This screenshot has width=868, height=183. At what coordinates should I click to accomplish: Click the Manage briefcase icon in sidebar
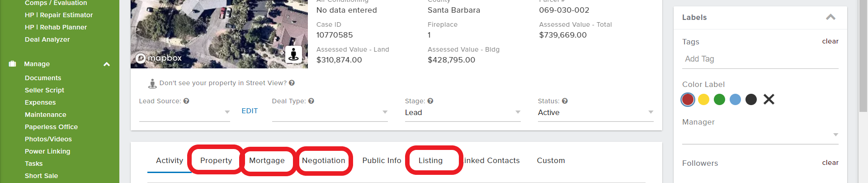(x=12, y=64)
